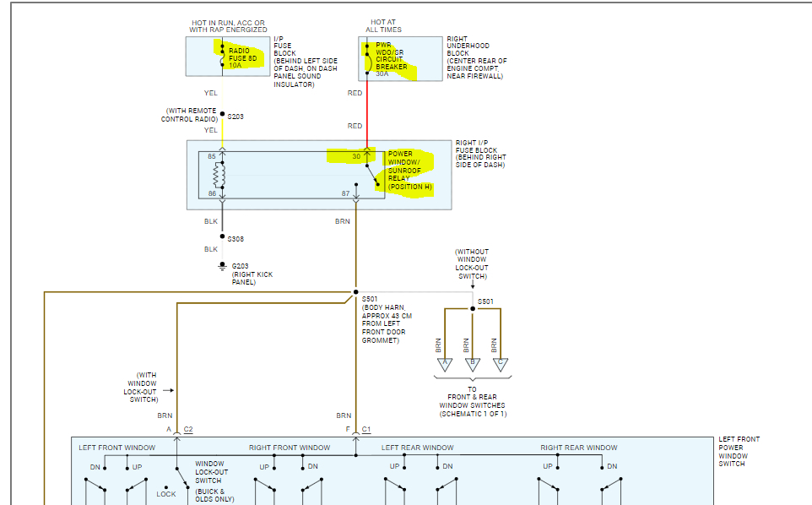Viewport: 812px width, 505px height.
Task: Click the RED label just below circuit breaker
Action: point(355,93)
